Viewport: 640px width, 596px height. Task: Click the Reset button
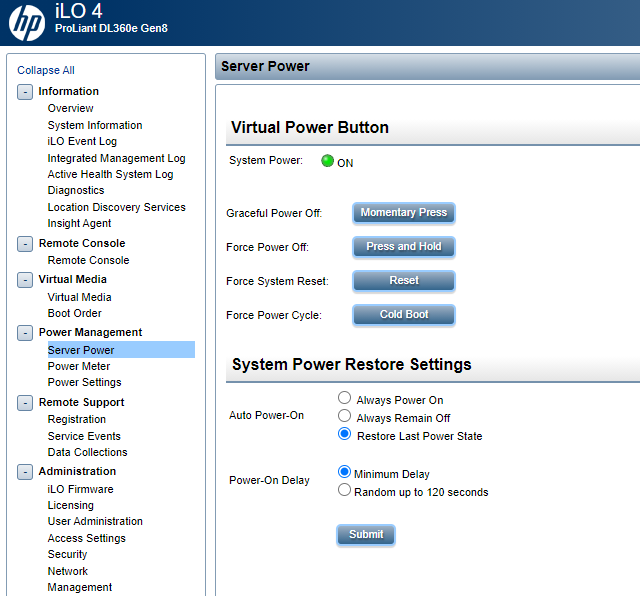click(x=404, y=280)
